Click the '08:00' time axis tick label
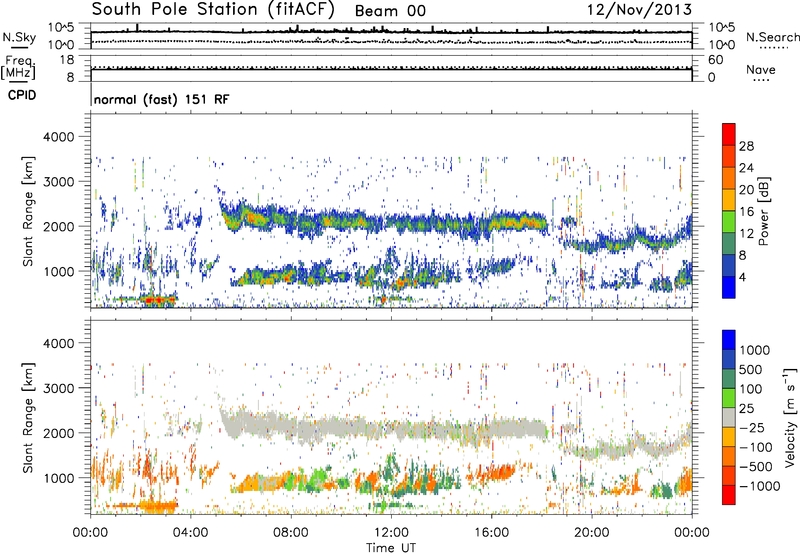The width and height of the screenshot is (800, 554). (x=291, y=533)
